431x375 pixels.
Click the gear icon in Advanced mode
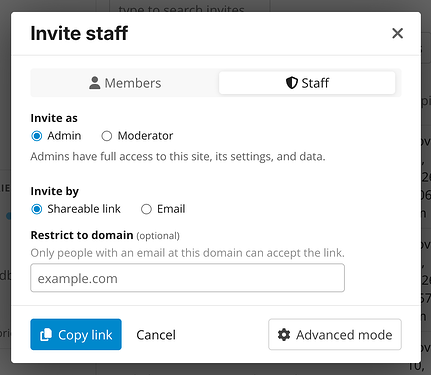(x=284, y=335)
